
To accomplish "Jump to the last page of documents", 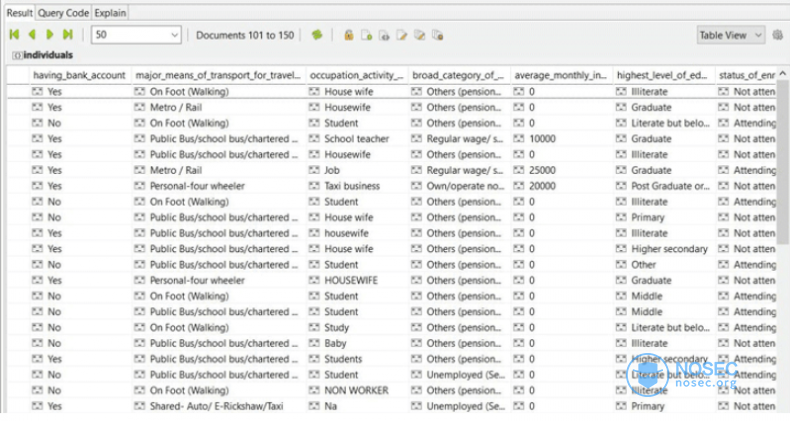I will pos(68,35).
